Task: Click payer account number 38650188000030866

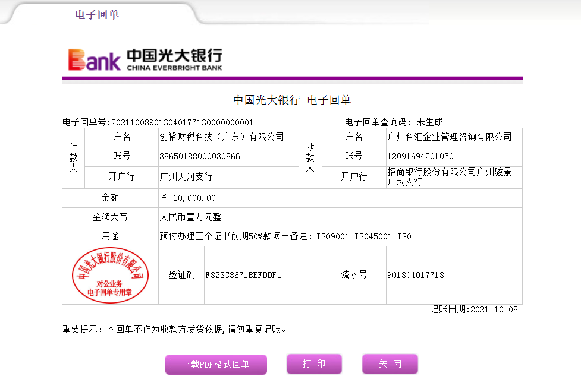Action: (x=200, y=157)
